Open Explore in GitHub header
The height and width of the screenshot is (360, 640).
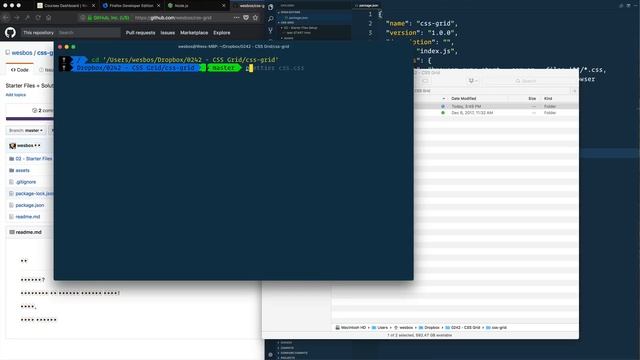(x=222, y=33)
